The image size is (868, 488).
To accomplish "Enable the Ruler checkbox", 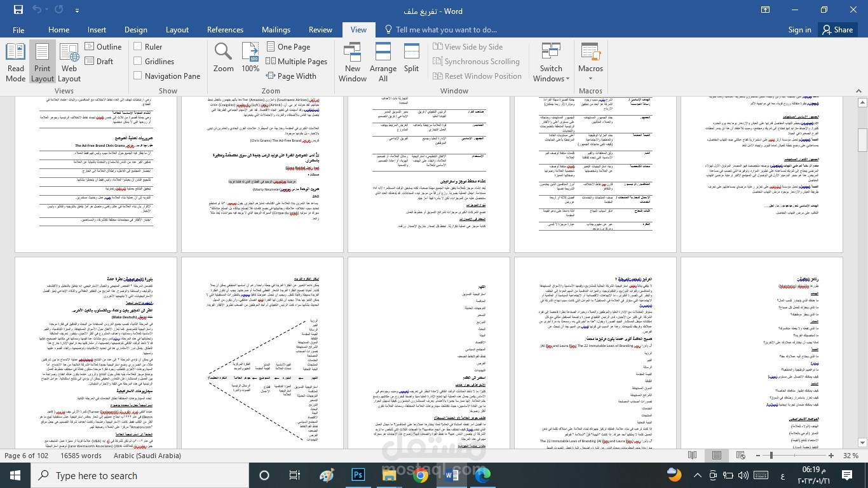I will (x=138, y=46).
